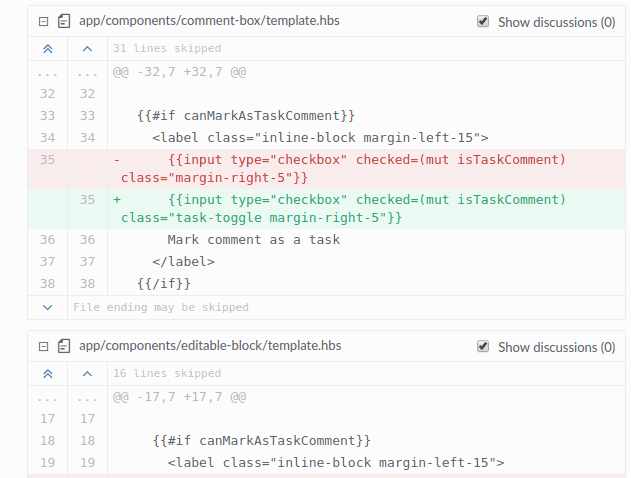Click "File ending may be skipped" text
This screenshot has width=631, height=478.
tap(160, 307)
